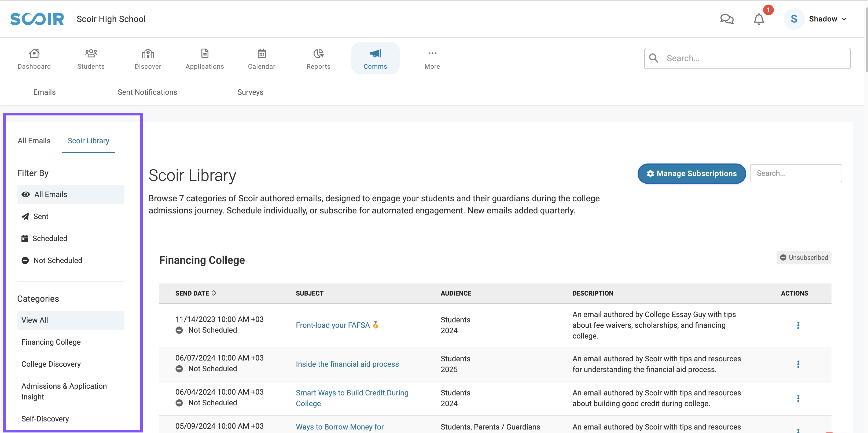This screenshot has height=433, width=868.
Task: Filter by Sent emails
Action: tap(71, 216)
